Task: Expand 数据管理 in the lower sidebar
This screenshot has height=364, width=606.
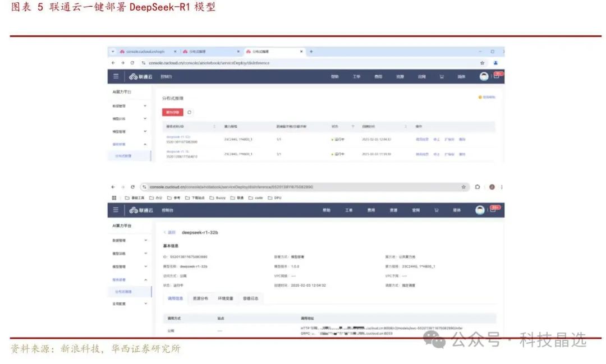Action: point(145,241)
